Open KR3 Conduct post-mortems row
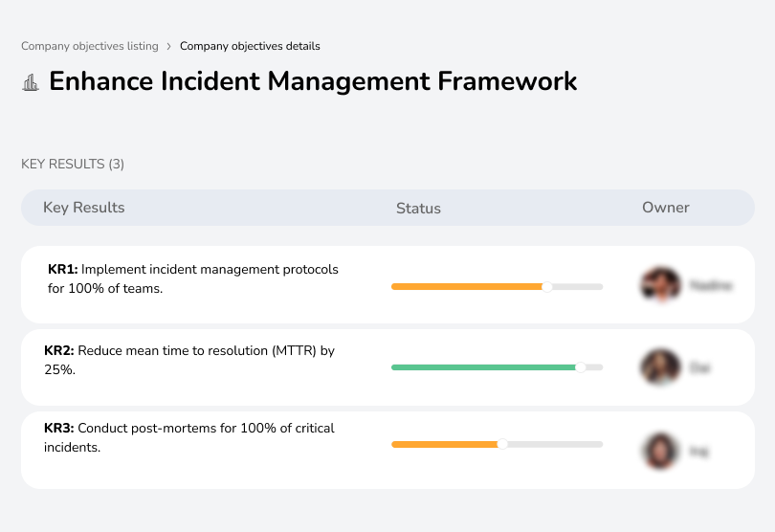The height and width of the screenshot is (532, 775). (x=387, y=450)
